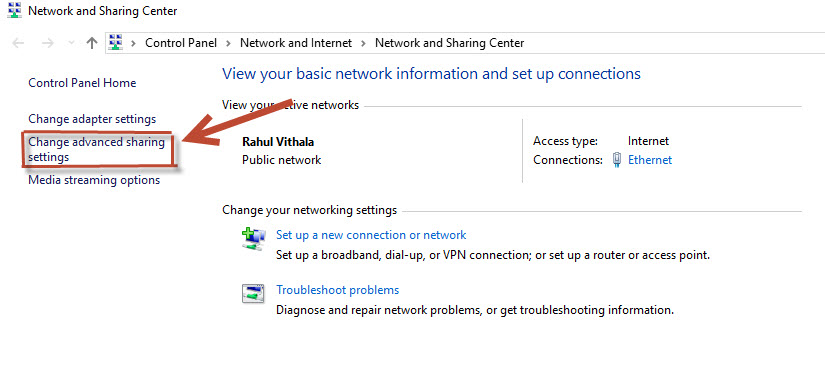Viewport: 825px width, 368px height.
Task: Open Control Panel breadcrumb
Action: 181,43
